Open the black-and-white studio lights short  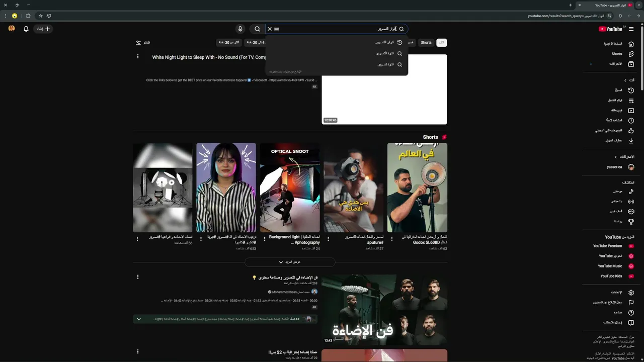pyautogui.click(x=163, y=188)
